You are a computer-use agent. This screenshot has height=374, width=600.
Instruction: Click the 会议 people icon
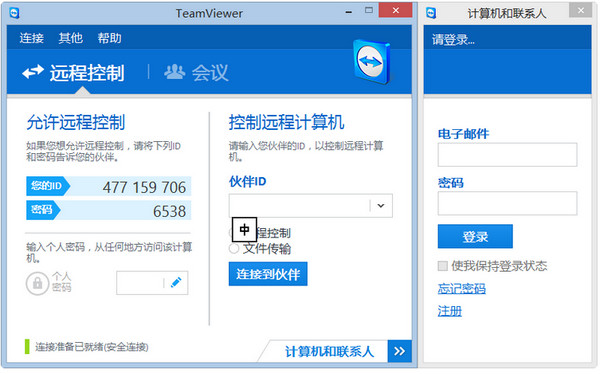pos(174,72)
